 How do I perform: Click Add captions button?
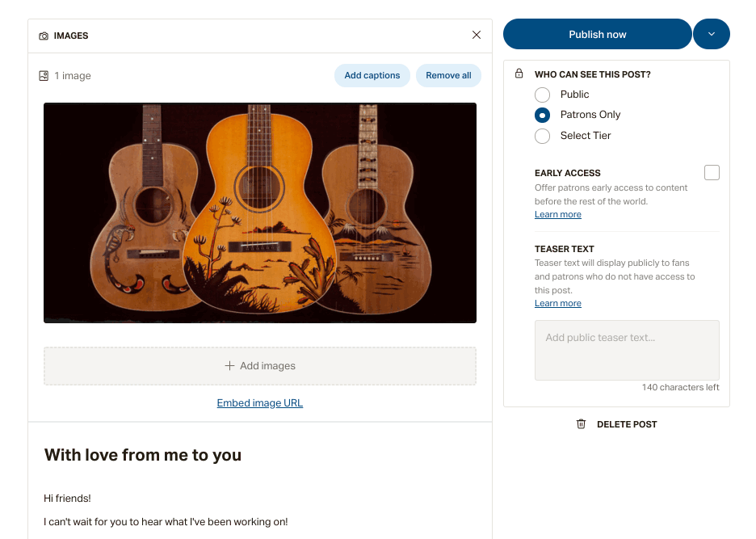point(372,75)
